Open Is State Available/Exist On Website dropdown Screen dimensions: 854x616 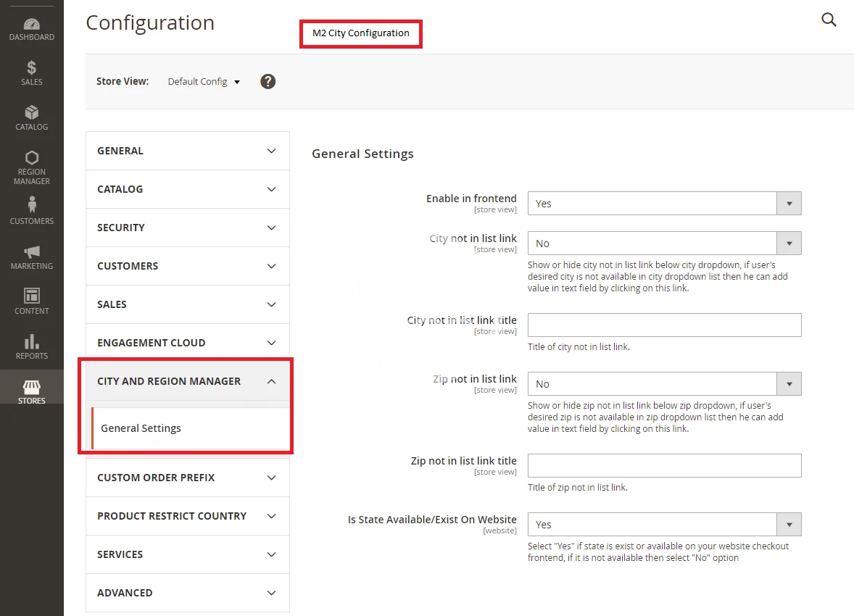coord(664,525)
